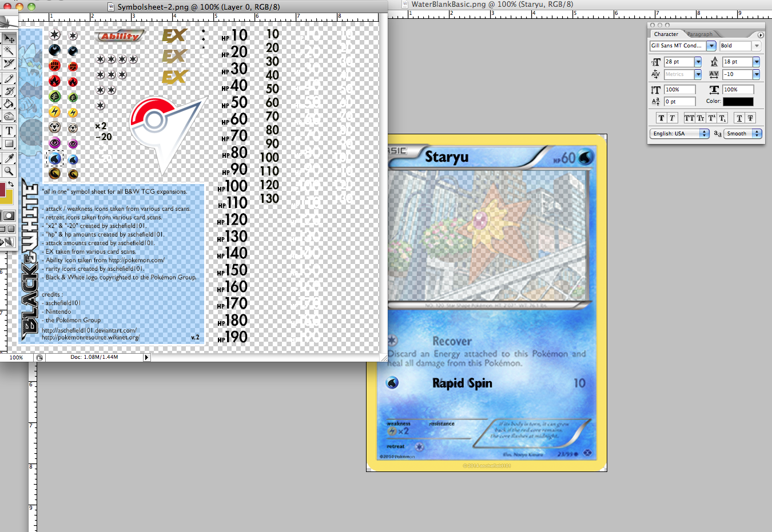Viewport: 772px width, 532px height.
Task: Open the 18 pt leading dropdown
Action: pyautogui.click(x=757, y=62)
